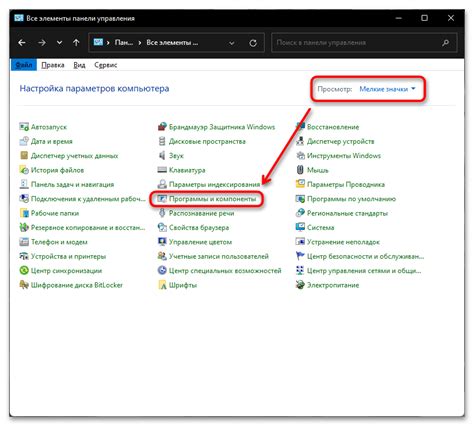The image size is (474, 426).
Task: Open Шрифты fonts icon
Action: (x=162, y=285)
